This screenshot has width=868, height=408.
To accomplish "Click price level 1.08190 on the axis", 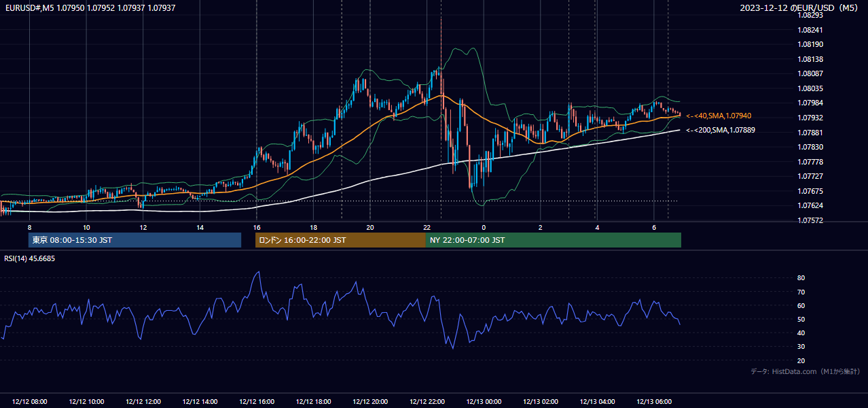I will [811, 44].
